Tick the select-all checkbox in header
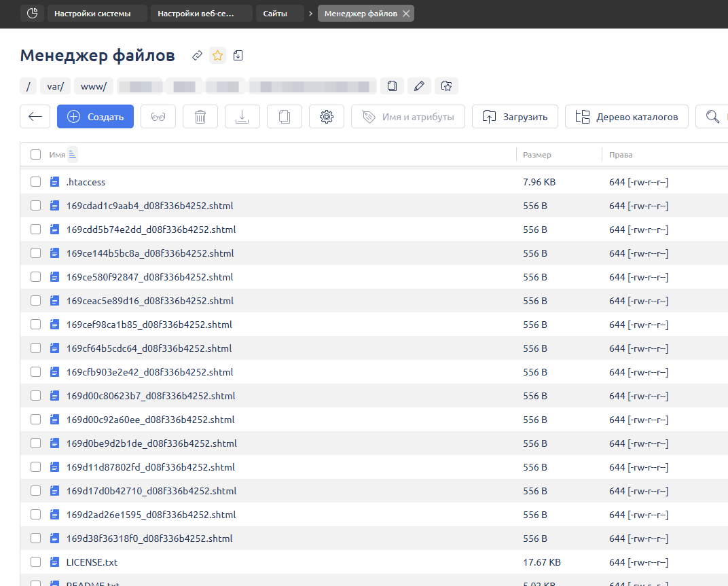This screenshot has height=586, width=728. pos(35,155)
